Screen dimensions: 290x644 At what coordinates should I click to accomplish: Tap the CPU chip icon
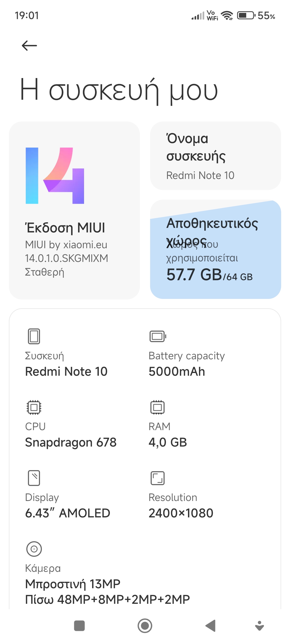[x=34, y=407]
